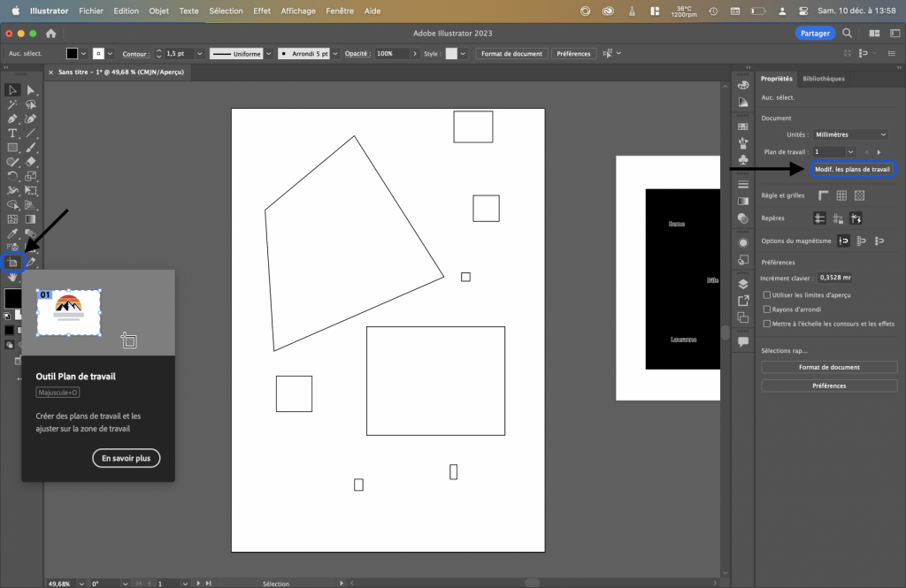Viewport: 906px width, 588px height.
Task: Toggle Mettre à l'échelle les contours checkbox
Action: pyautogui.click(x=766, y=324)
